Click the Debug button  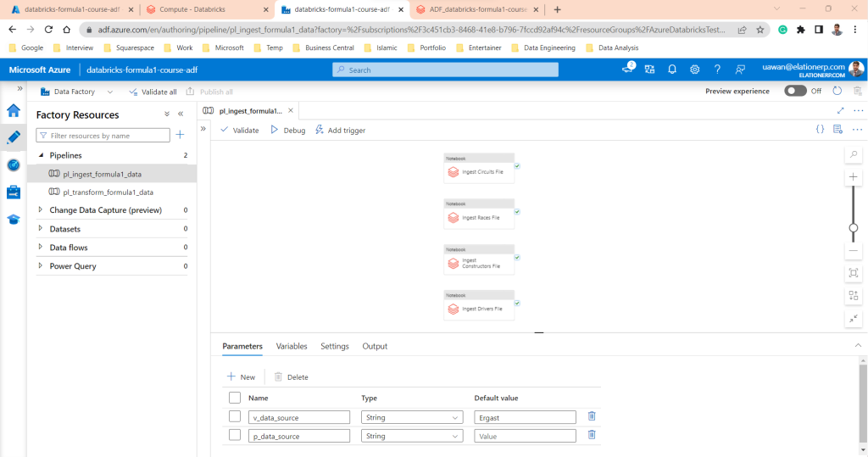(x=287, y=131)
